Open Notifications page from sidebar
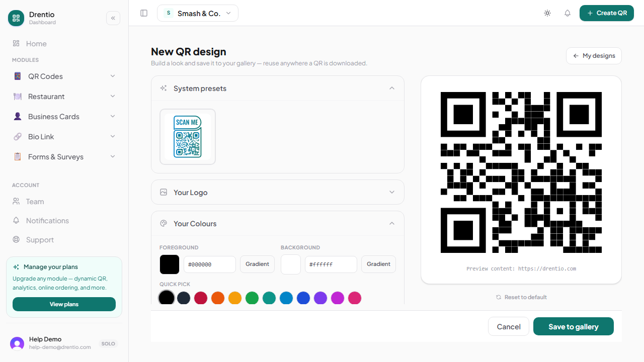 pos(64,221)
